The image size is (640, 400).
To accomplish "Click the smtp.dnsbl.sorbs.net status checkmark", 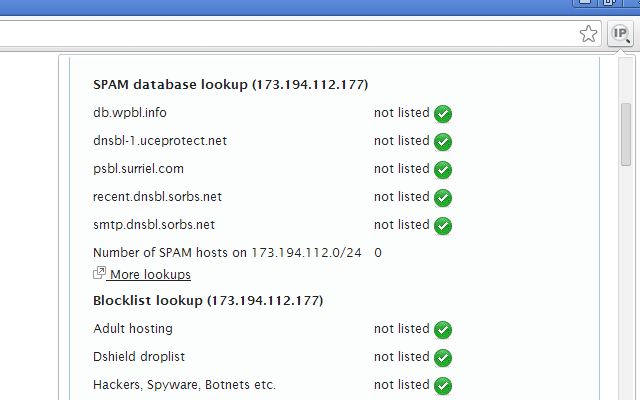I will [x=443, y=226].
